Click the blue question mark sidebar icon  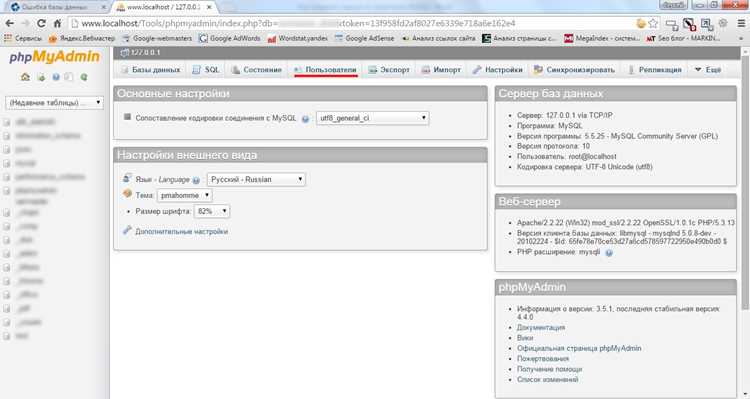pyautogui.click(x=56, y=77)
